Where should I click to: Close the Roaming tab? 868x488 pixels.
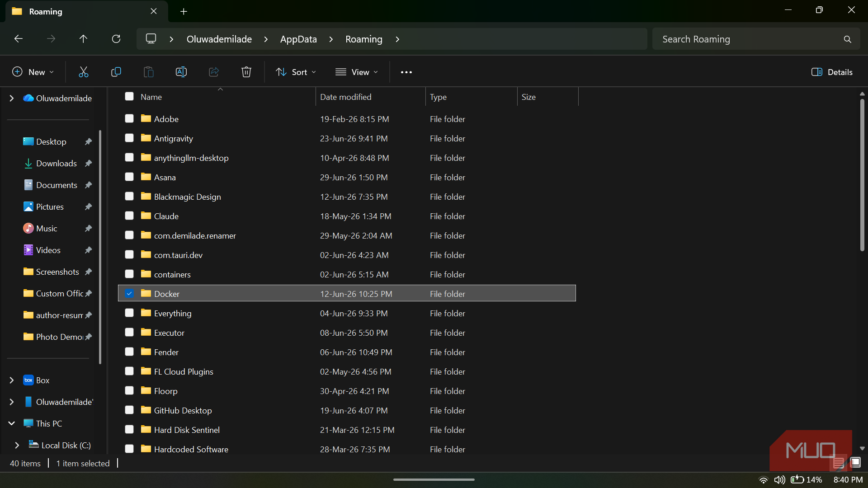(154, 11)
